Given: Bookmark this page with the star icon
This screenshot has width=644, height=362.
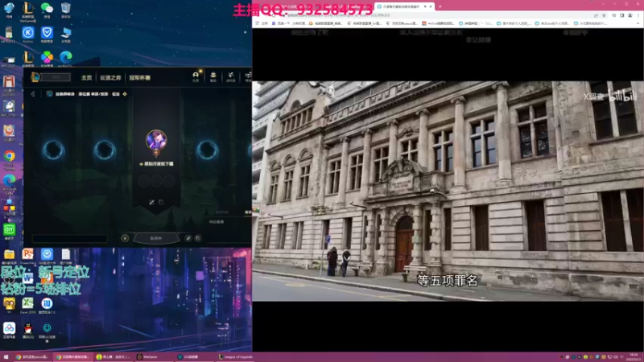Looking at the screenshot, I should 605,15.
